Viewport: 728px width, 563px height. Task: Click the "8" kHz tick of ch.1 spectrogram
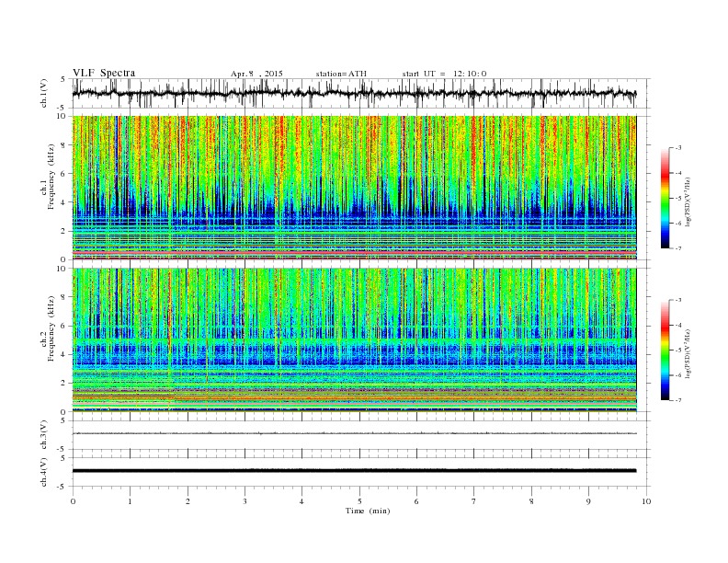(x=63, y=145)
